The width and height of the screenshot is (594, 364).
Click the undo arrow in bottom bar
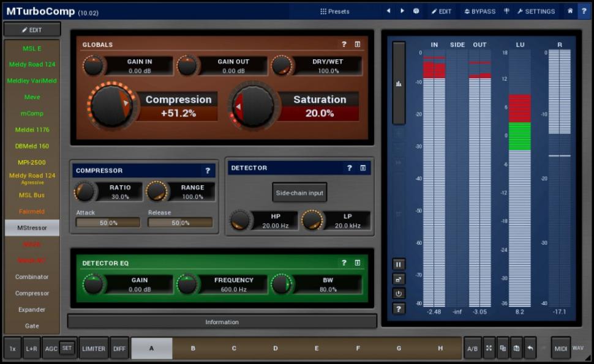tap(530, 348)
